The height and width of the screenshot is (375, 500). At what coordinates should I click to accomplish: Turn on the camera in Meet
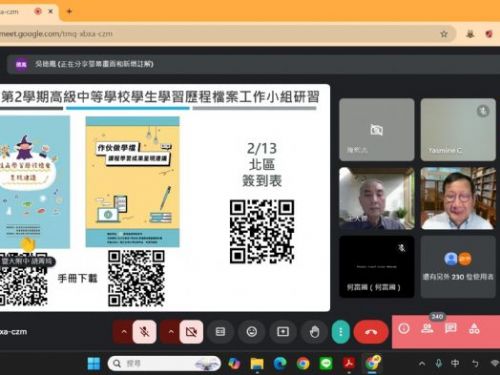coord(191,332)
